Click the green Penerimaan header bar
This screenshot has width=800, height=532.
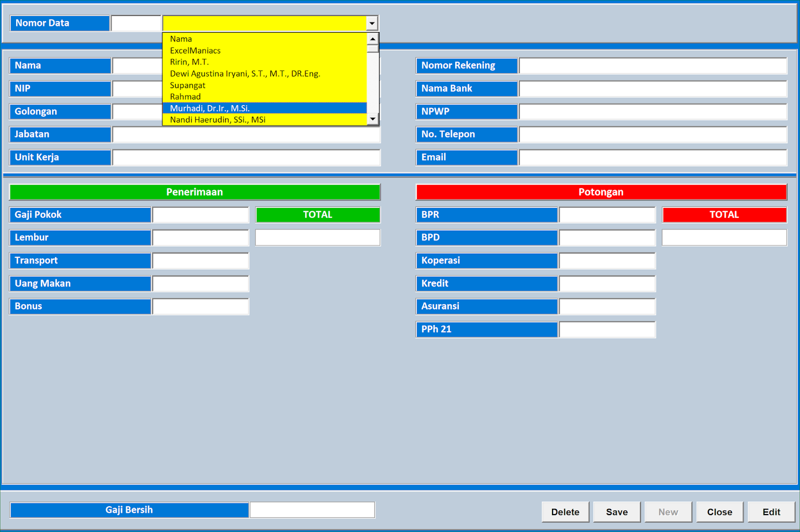pyautogui.click(x=194, y=191)
